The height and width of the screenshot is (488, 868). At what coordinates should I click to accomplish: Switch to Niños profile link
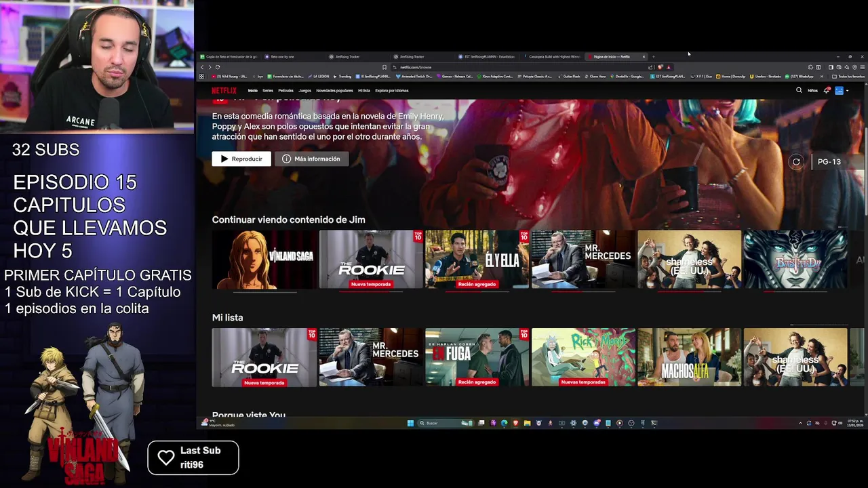(x=812, y=90)
